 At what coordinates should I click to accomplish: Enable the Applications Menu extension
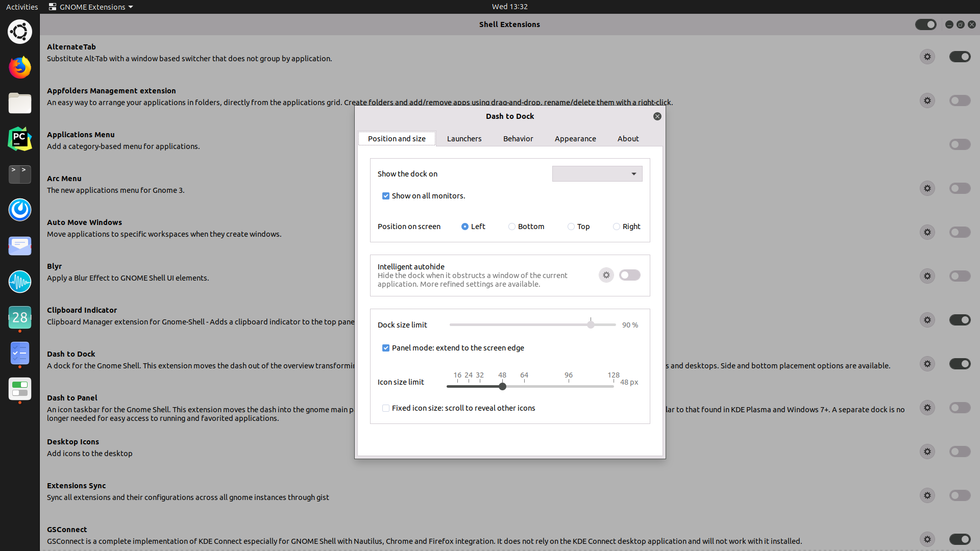[x=960, y=144]
